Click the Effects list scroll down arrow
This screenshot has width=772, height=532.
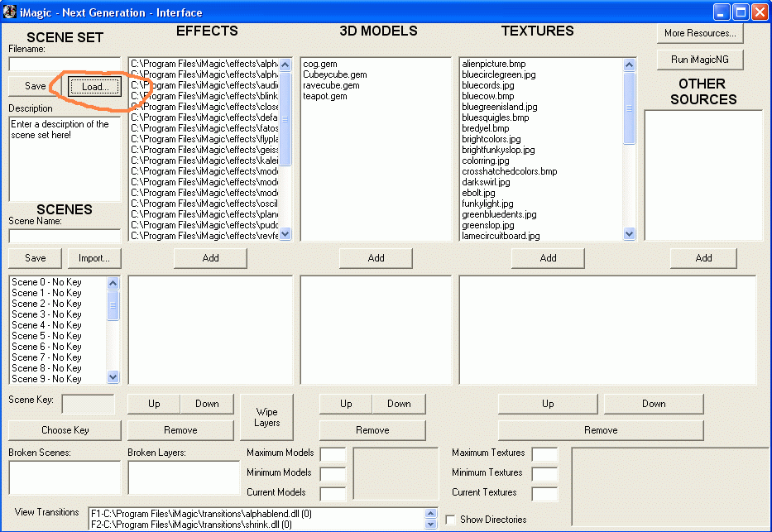click(285, 234)
